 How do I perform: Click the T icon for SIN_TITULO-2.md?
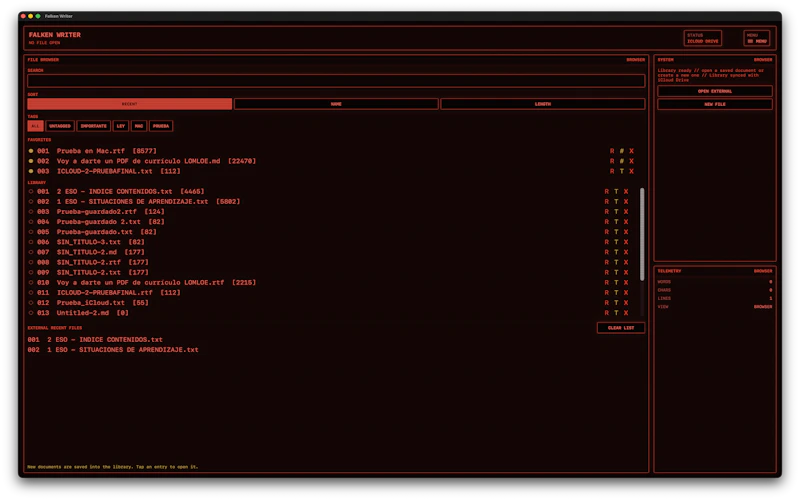coord(616,252)
